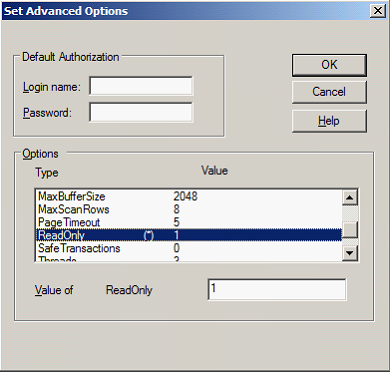Select the partially visible Threads row
Image resolution: width=390 pixels, height=372 pixels.
[x=188, y=258]
